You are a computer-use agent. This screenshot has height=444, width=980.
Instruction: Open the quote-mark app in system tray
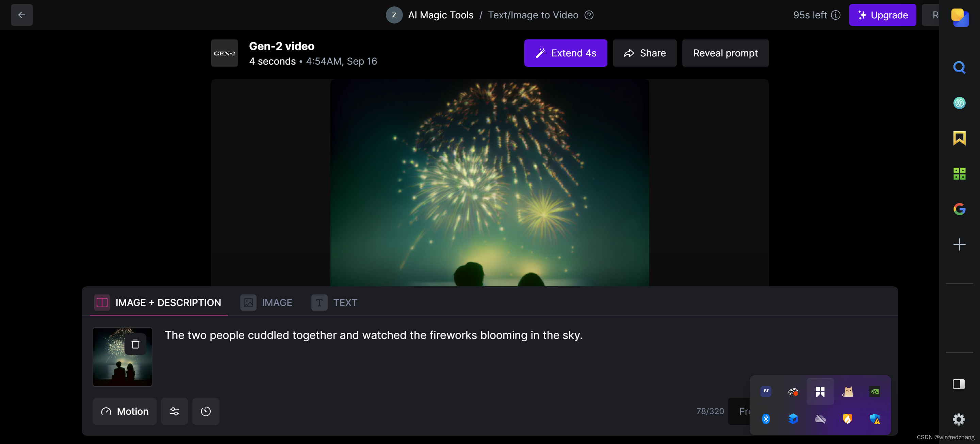coord(766,392)
